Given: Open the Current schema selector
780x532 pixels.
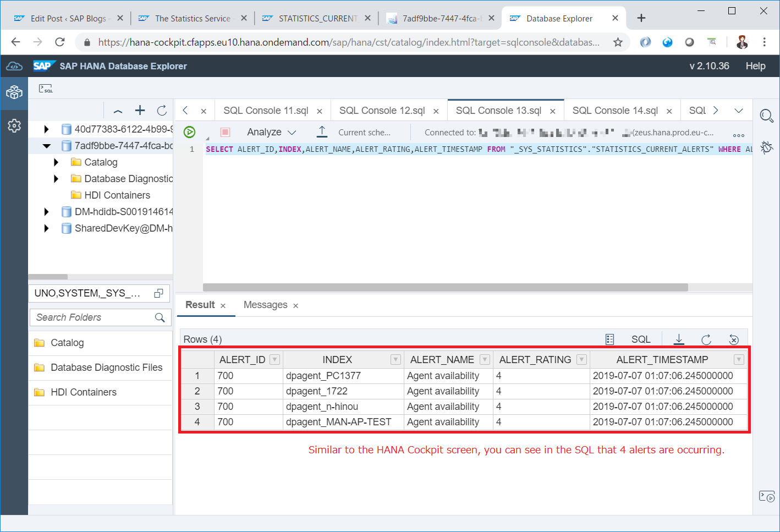Looking at the screenshot, I should tap(364, 132).
